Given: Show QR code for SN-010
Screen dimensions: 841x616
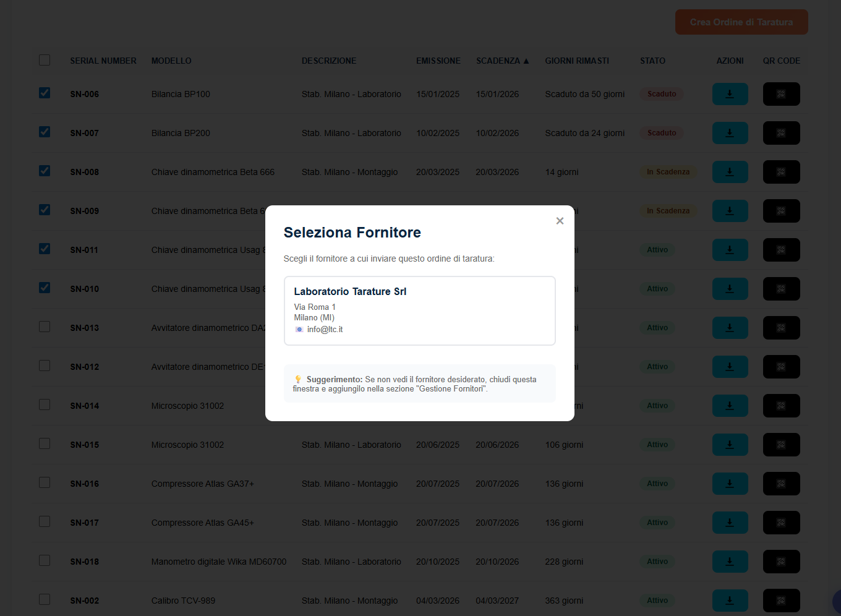Looking at the screenshot, I should tap(781, 289).
